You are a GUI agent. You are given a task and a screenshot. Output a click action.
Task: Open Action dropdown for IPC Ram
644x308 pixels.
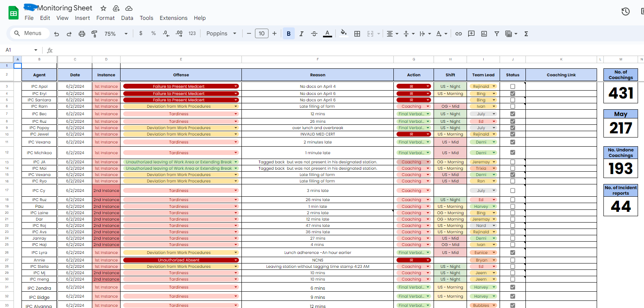pos(428,107)
